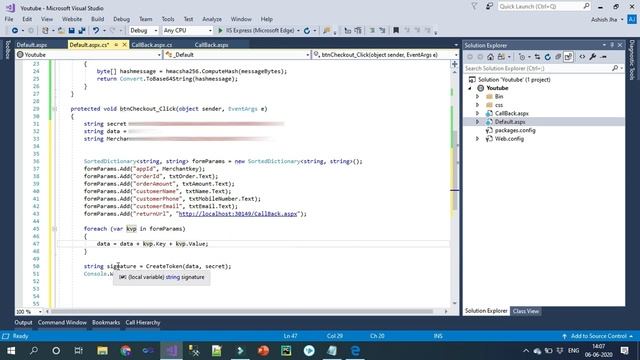Image resolution: width=640 pixels, height=360 pixels.
Task: Click the split editor icon above scrollbar
Action: click(x=455, y=64)
